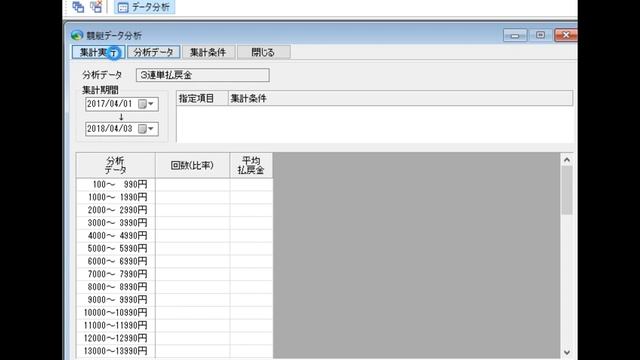640x360 pixels.
Task: Click the 平均払戻金 column header
Action: (251, 165)
